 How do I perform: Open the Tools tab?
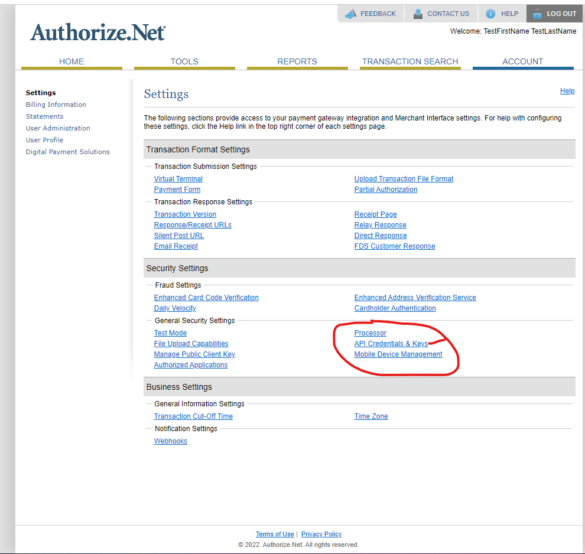click(x=184, y=62)
